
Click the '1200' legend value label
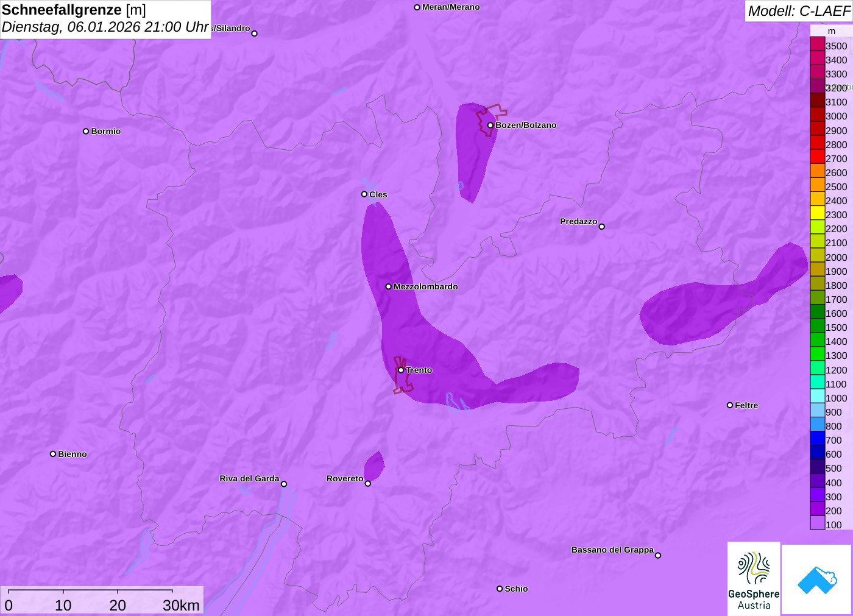point(837,370)
